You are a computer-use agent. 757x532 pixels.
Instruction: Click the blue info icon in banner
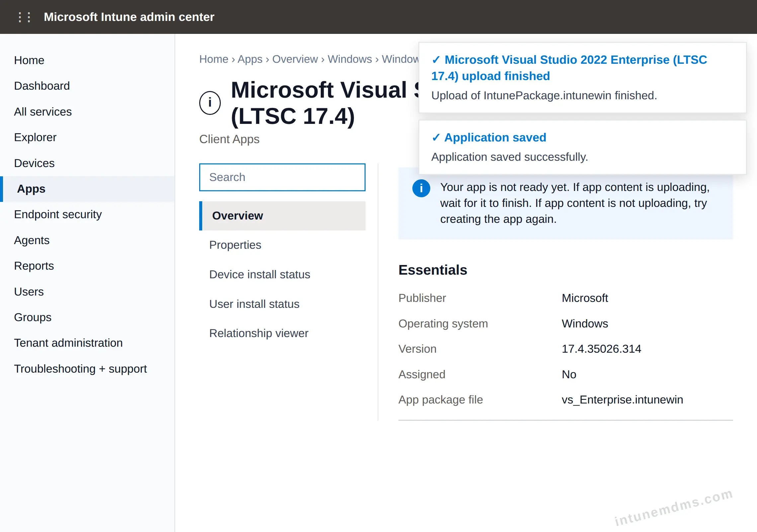coord(421,188)
